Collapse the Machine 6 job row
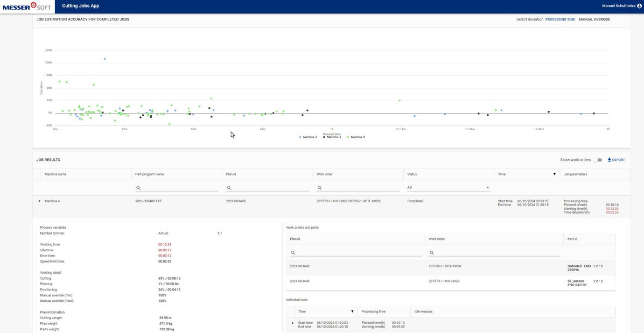 click(x=39, y=201)
